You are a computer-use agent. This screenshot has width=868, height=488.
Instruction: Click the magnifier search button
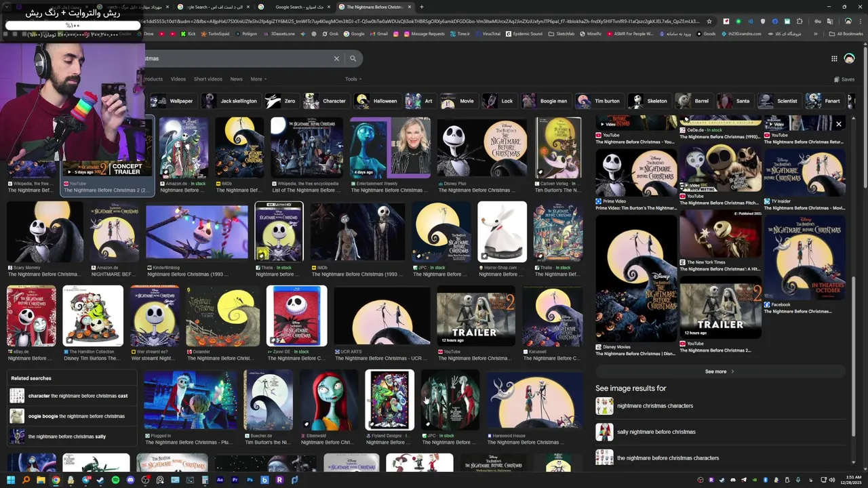pos(353,58)
